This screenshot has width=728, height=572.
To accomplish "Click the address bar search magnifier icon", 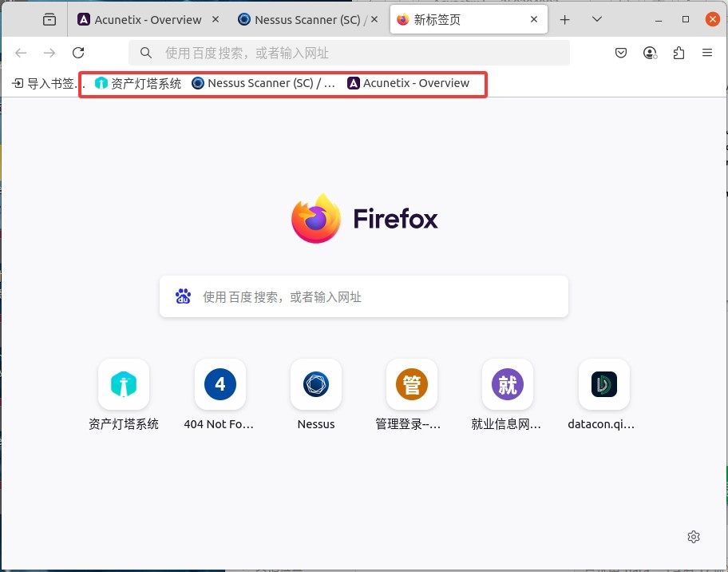I will click(x=146, y=53).
